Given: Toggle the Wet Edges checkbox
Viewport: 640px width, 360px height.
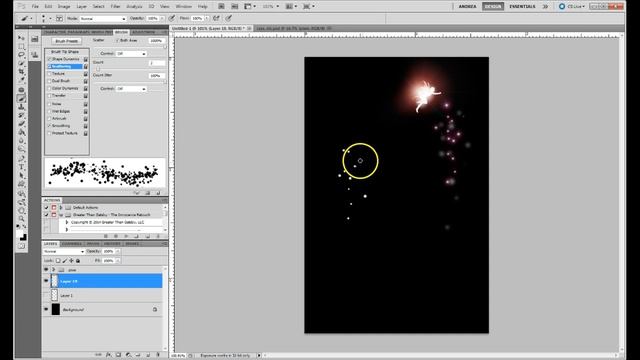Looking at the screenshot, I should click(x=49, y=111).
